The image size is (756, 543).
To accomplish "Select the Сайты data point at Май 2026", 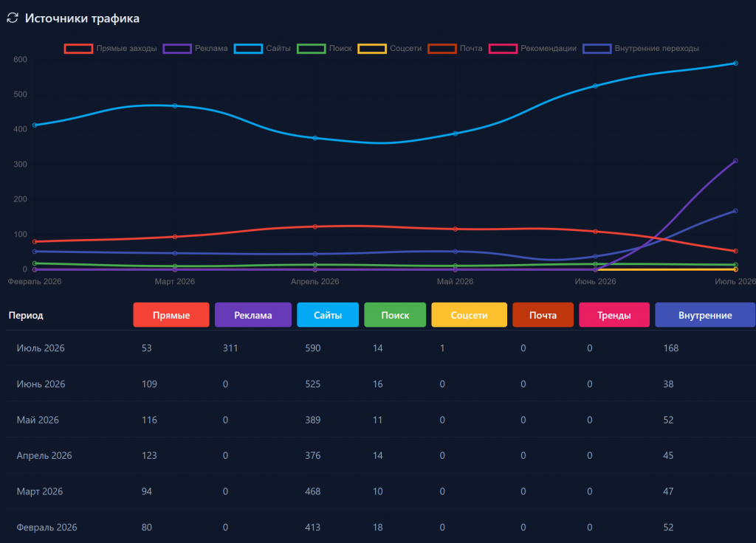I will tap(455, 134).
